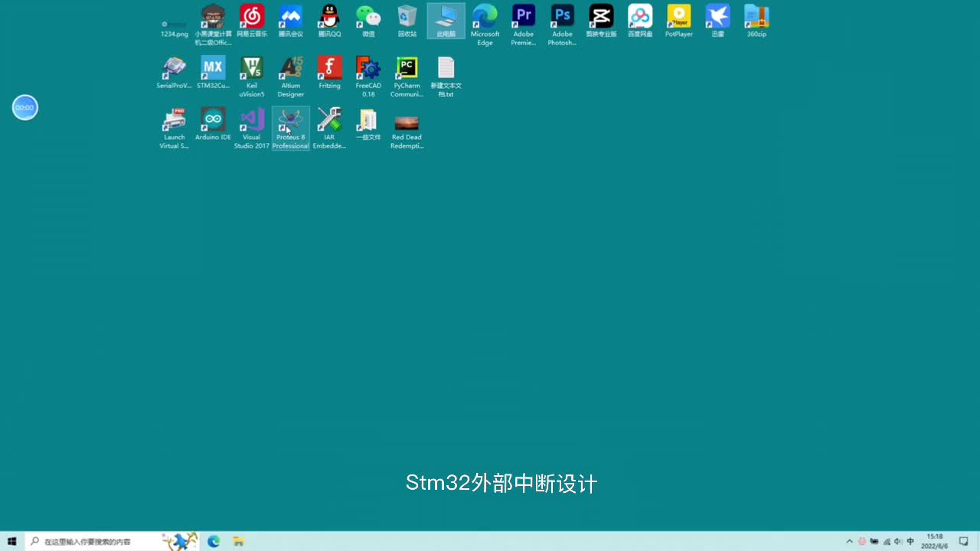Select the 一些文件 folder icon
Screen dimensions: 980x551
click(368, 124)
